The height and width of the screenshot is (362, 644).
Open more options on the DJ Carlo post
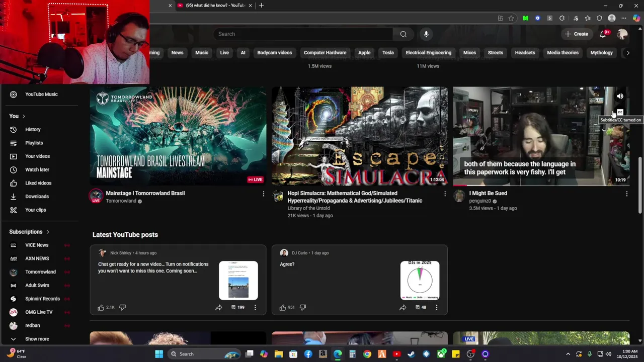[436, 307]
